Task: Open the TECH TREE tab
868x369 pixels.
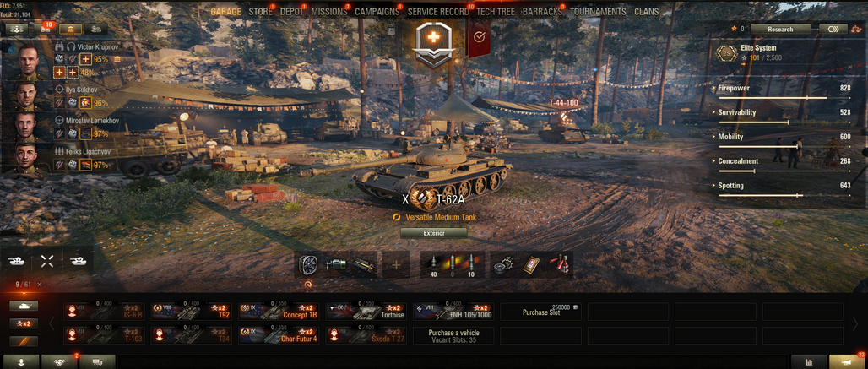Action: pos(496,12)
